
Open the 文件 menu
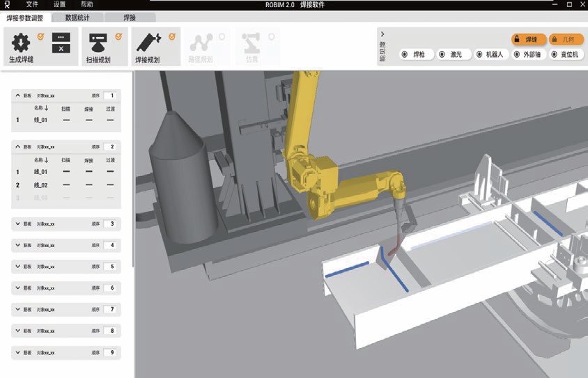[32, 5]
